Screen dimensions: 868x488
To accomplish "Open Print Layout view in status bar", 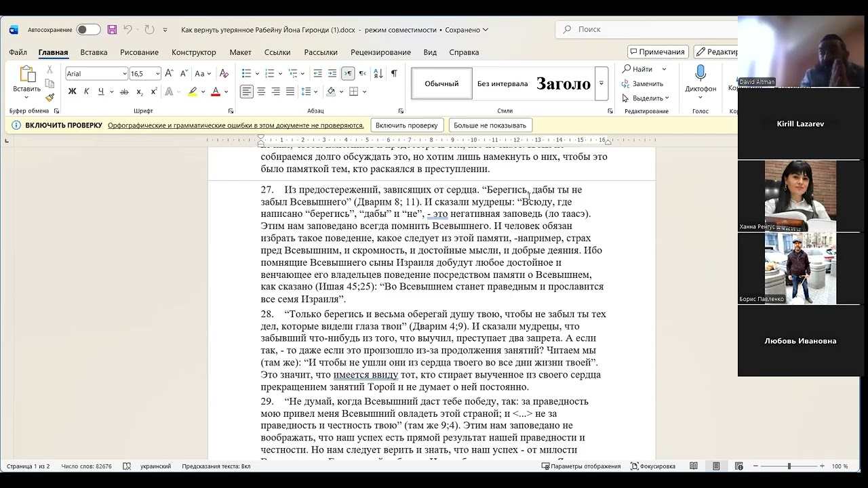I will (716, 466).
